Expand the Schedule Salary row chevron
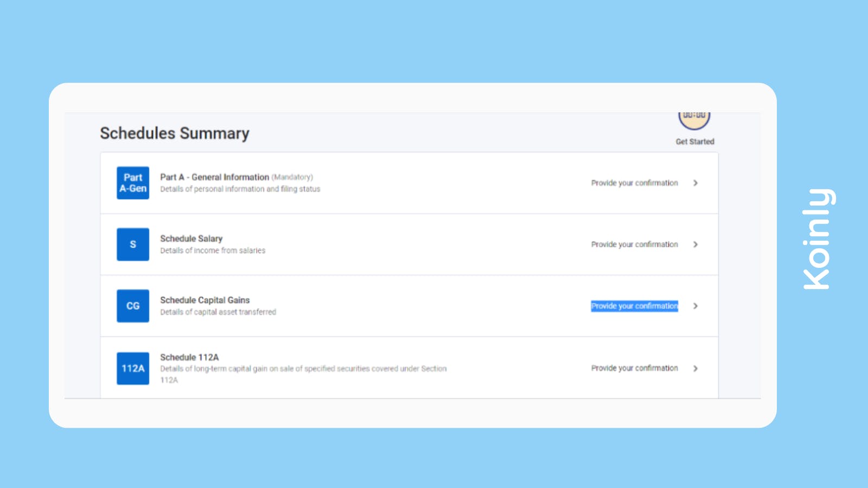The image size is (868, 488). (x=695, y=244)
